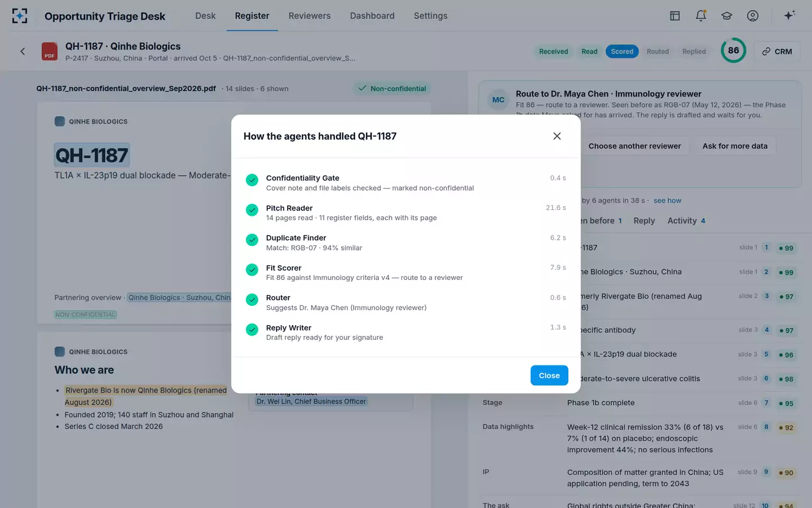812x508 pixels.
Task: Click 'Phase 1b complete' stage value
Action: pos(601,402)
